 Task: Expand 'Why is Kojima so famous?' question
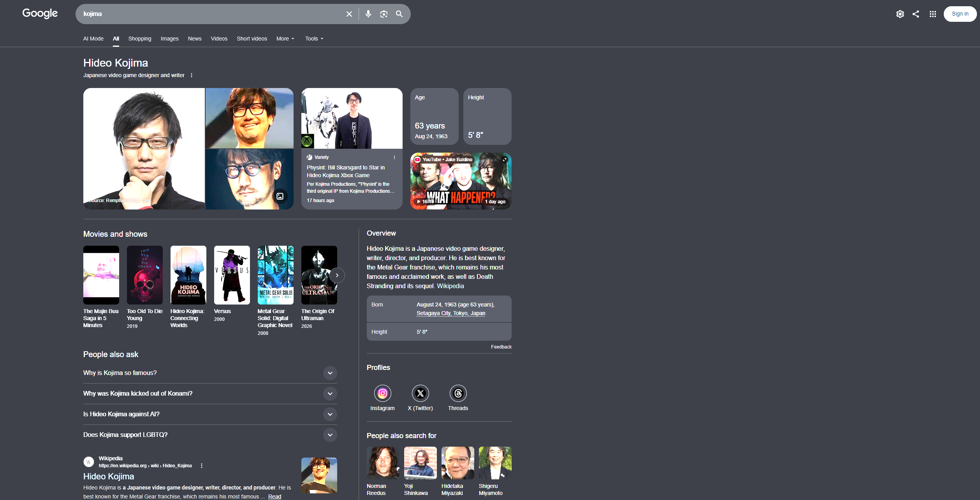[210, 373]
